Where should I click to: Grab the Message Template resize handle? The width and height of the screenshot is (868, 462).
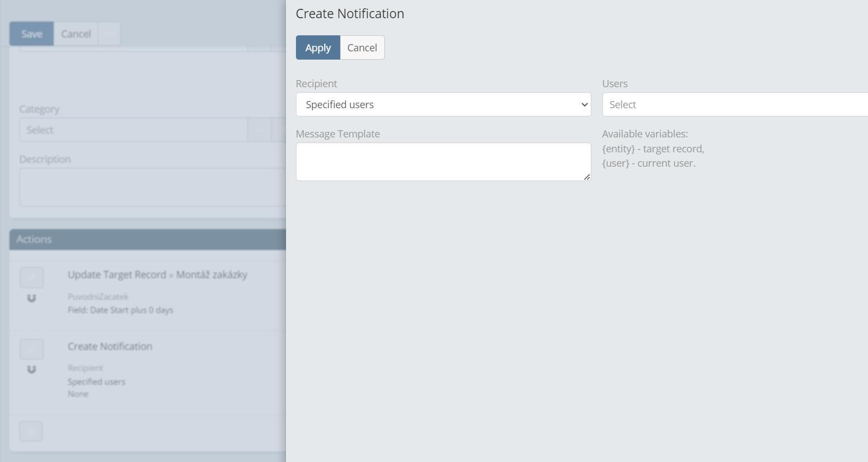[587, 177]
